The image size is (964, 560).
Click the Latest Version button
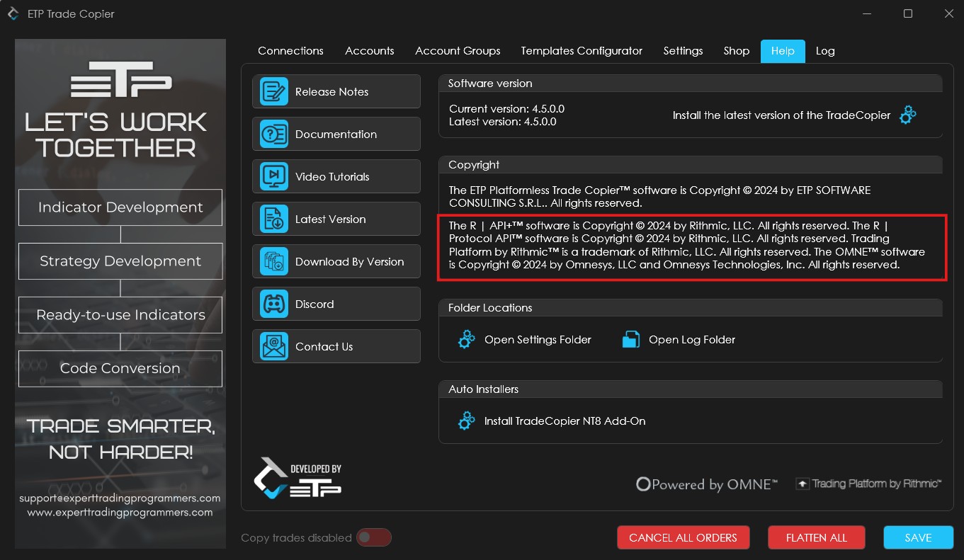tap(336, 219)
